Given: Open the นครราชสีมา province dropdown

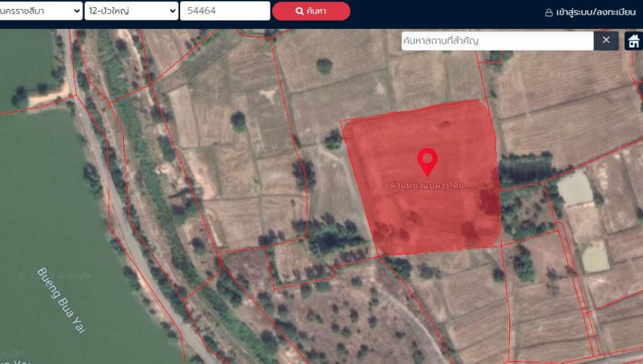Looking at the screenshot, I should point(41,11).
